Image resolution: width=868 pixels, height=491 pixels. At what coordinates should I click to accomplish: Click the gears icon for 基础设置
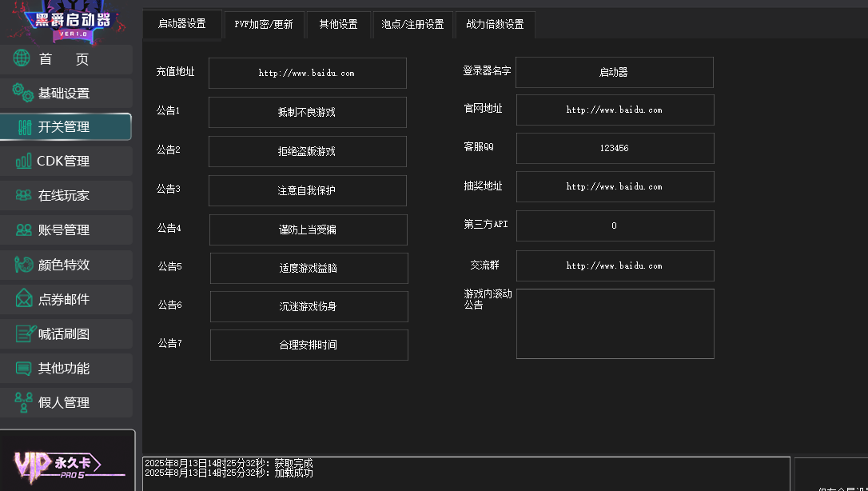pos(23,93)
